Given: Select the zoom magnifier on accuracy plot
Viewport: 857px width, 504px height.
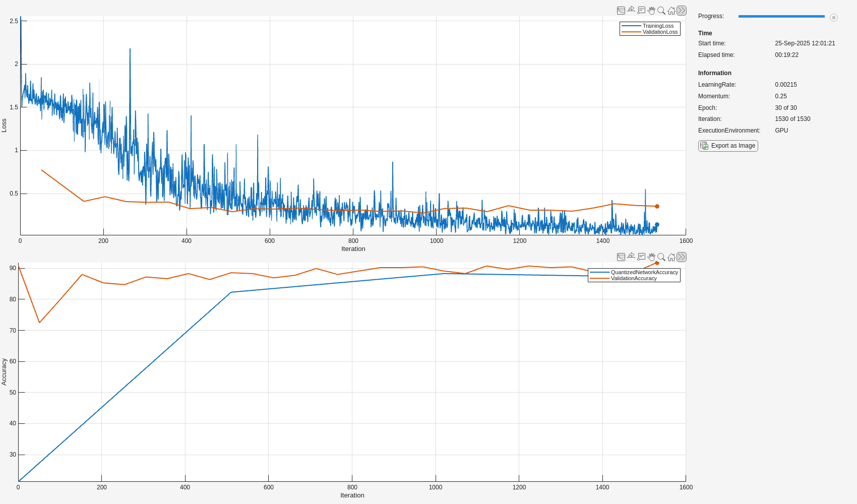Looking at the screenshot, I should click(661, 257).
